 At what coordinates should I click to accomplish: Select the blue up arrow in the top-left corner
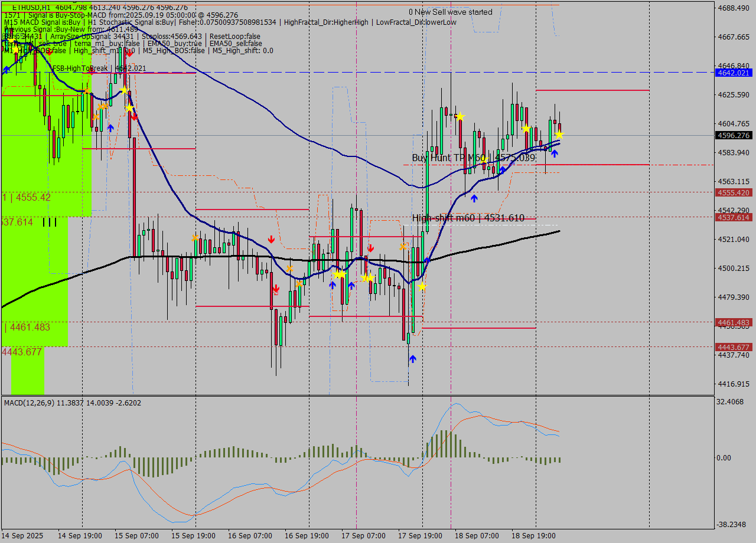(6, 70)
